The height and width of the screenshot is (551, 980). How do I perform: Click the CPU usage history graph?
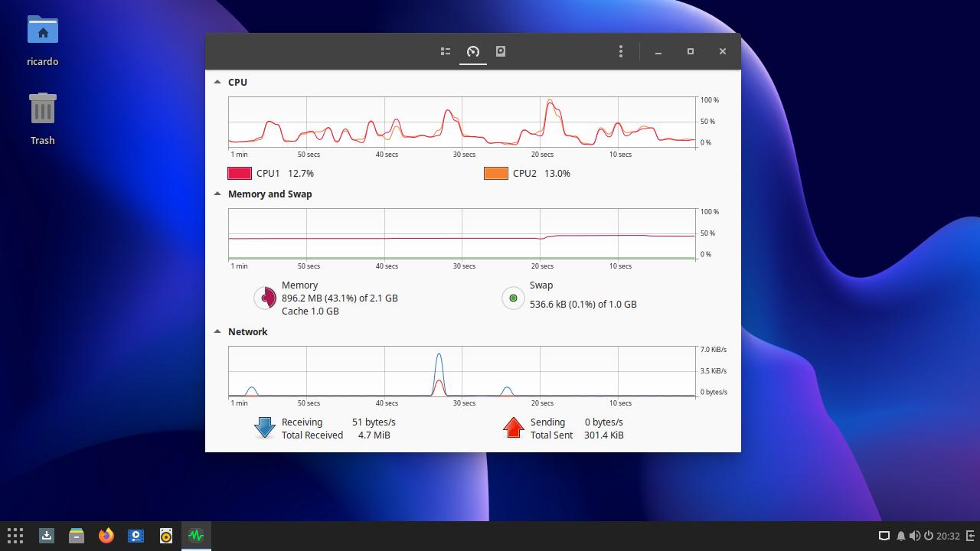pos(462,122)
